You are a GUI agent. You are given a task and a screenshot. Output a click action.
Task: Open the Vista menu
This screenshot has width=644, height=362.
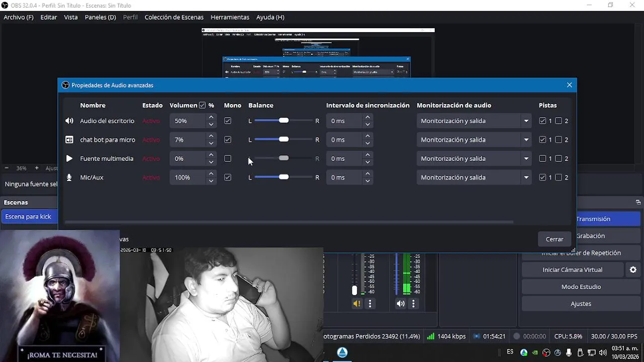point(71,17)
